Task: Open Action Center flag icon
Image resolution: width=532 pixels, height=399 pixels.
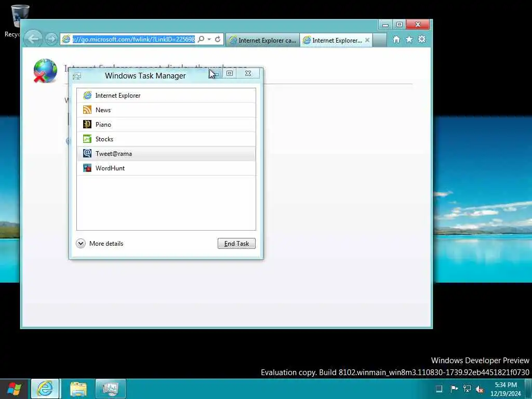Action: tap(454, 389)
